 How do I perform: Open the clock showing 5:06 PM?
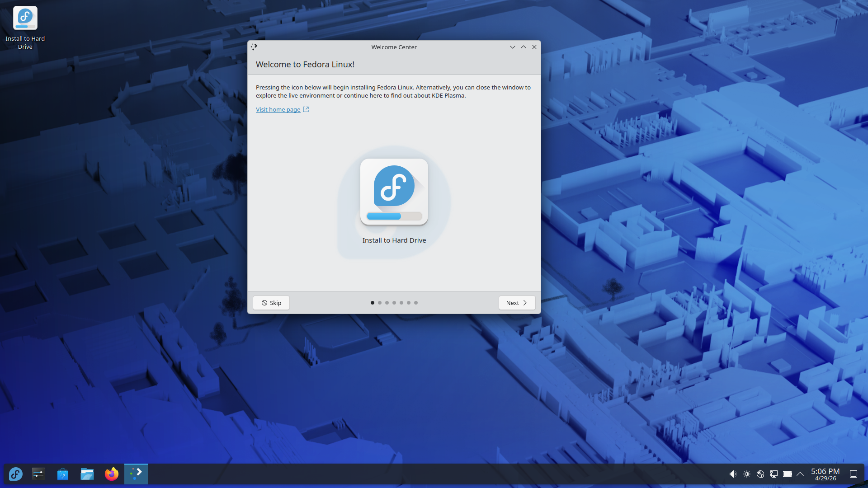click(826, 474)
